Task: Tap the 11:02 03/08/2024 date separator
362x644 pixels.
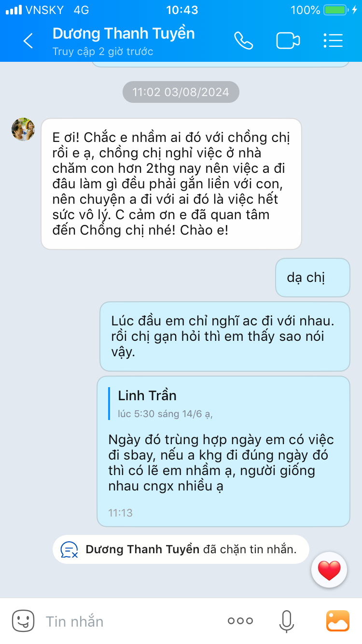Action: point(181,92)
